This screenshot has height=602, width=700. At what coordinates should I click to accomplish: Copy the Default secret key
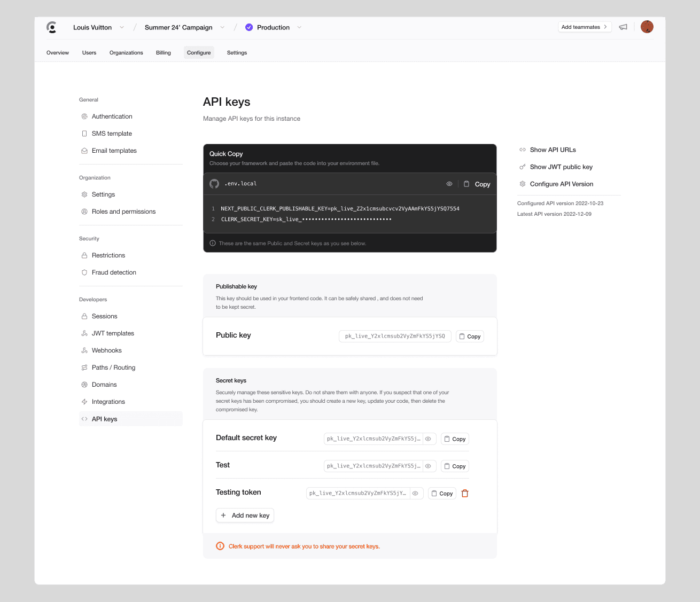(x=455, y=439)
